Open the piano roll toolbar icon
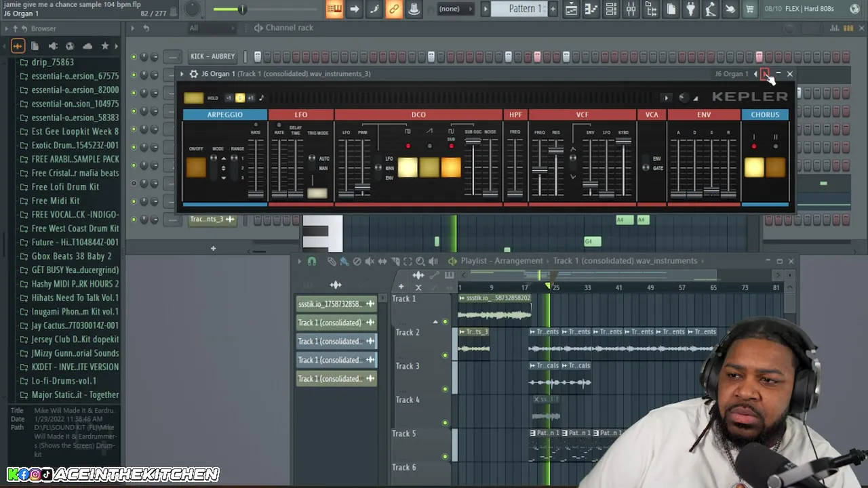The height and width of the screenshot is (488, 868). click(591, 9)
